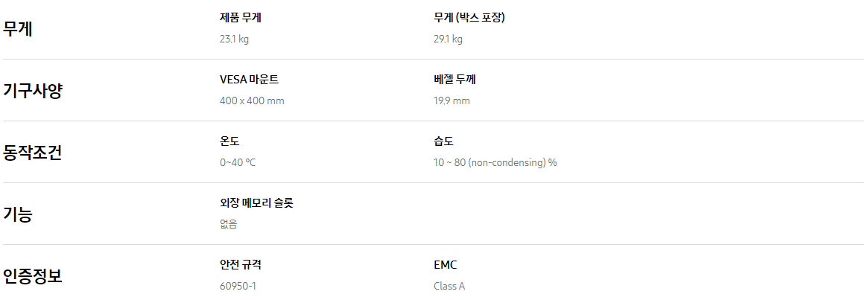This screenshot has height=300, width=868.
Task: Click the 안전 규격 label
Action: click(241, 265)
